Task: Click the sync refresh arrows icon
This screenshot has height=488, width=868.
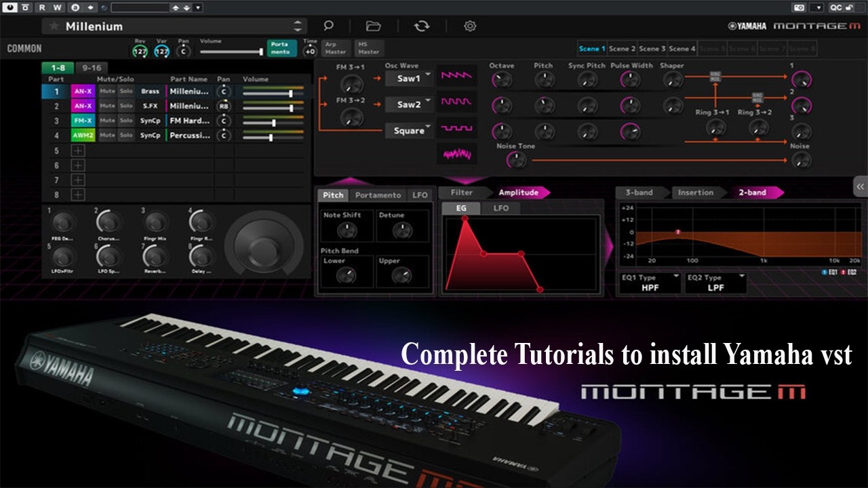Action: (x=422, y=26)
